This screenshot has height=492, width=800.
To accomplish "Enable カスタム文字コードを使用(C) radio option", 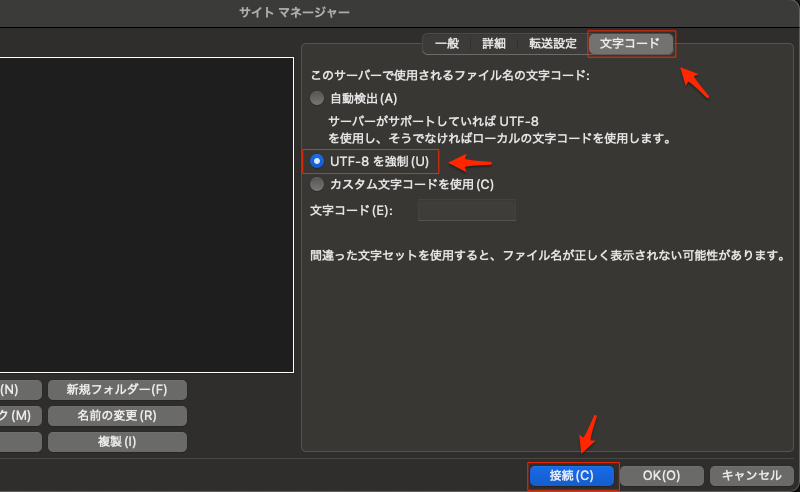I will (317, 184).
